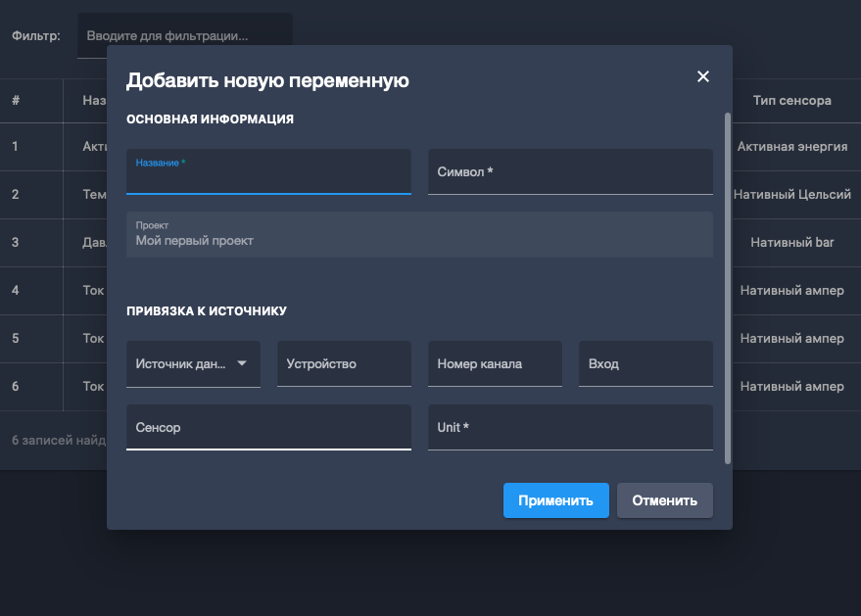Click the Тип сенсора column header

point(791,101)
